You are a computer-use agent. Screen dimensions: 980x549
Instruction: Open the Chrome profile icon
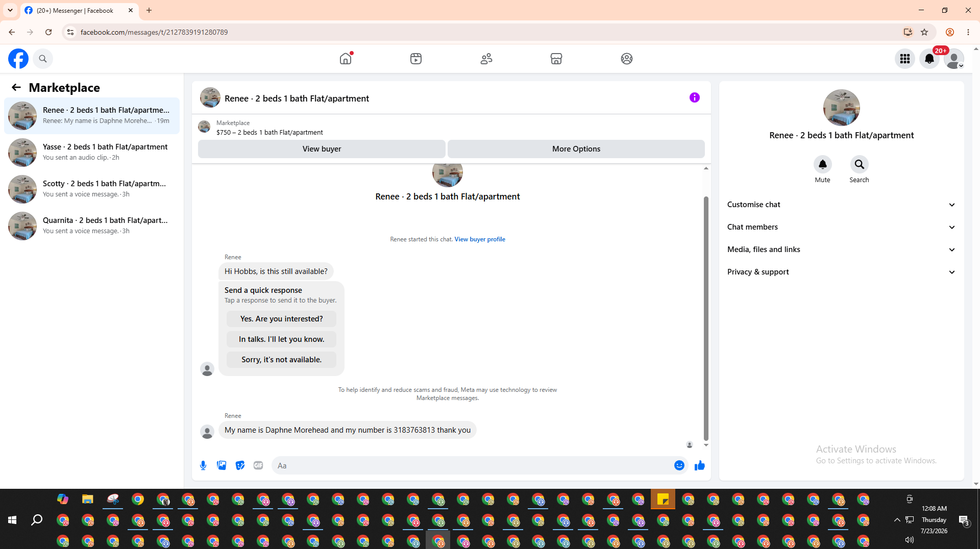pyautogui.click(x=950, y=32)
